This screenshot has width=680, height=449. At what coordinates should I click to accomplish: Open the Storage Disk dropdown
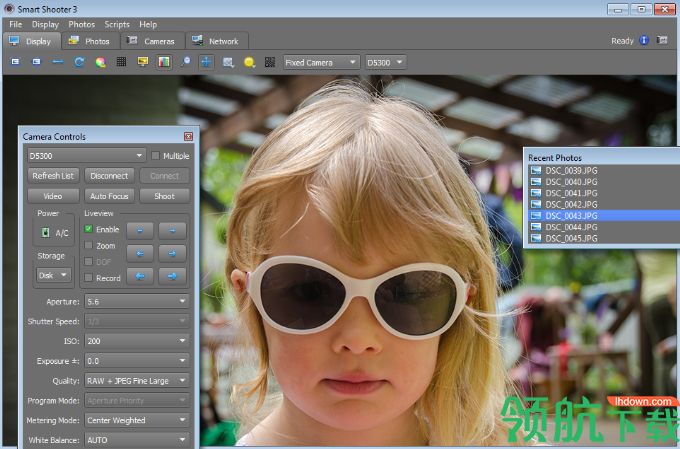tap(53, 275)
